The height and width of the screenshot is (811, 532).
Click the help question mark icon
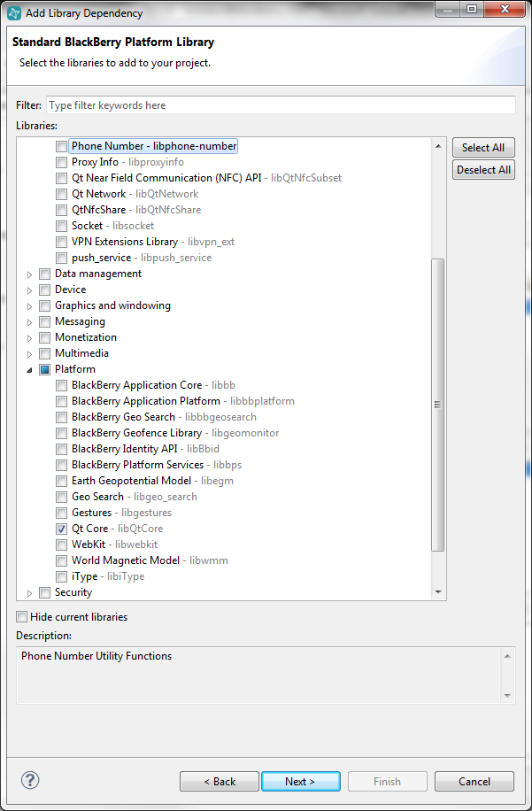pyautogui.click(x=30, y=780)
